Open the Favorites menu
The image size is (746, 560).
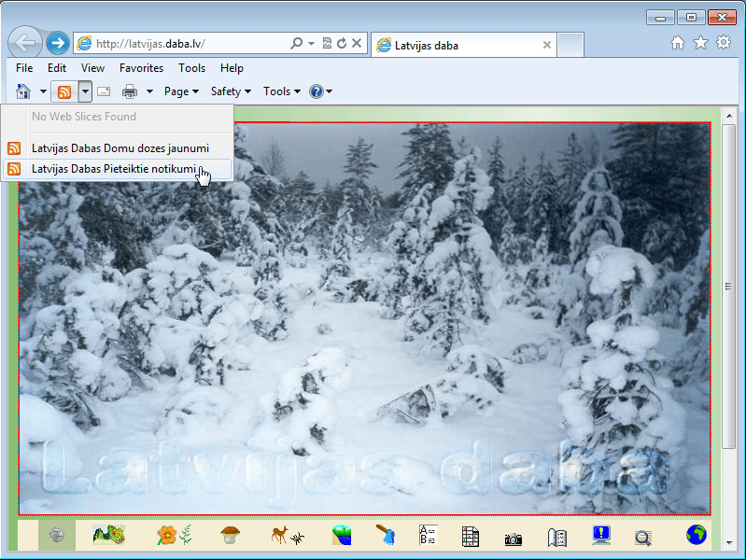click(141, 68)
